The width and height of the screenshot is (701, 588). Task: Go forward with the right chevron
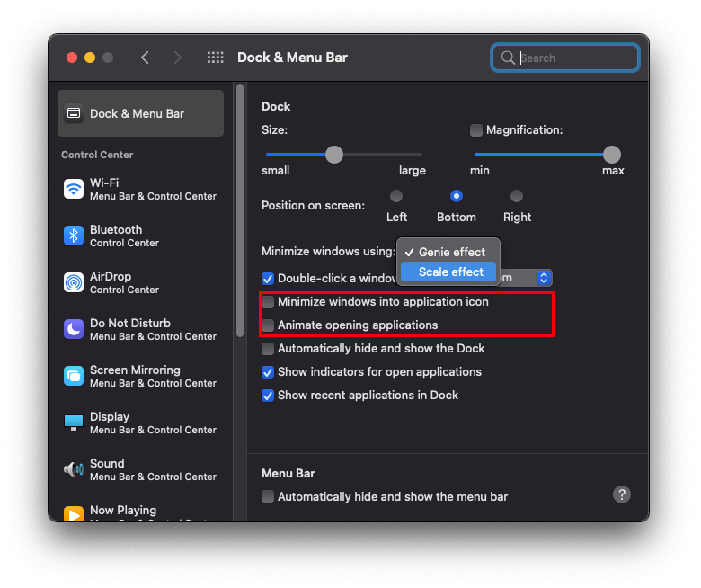point(177,58)
